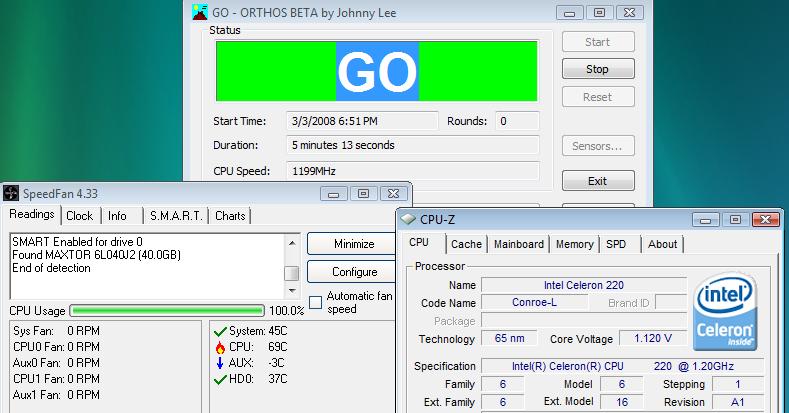The height and width of the screenshot is (413, 789).
Task: Click the Reset button in ORTHOS
Action: coord(598,97)
